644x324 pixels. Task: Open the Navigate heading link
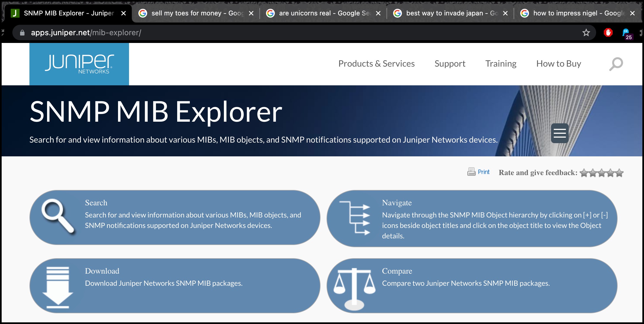tap(397, 203)
